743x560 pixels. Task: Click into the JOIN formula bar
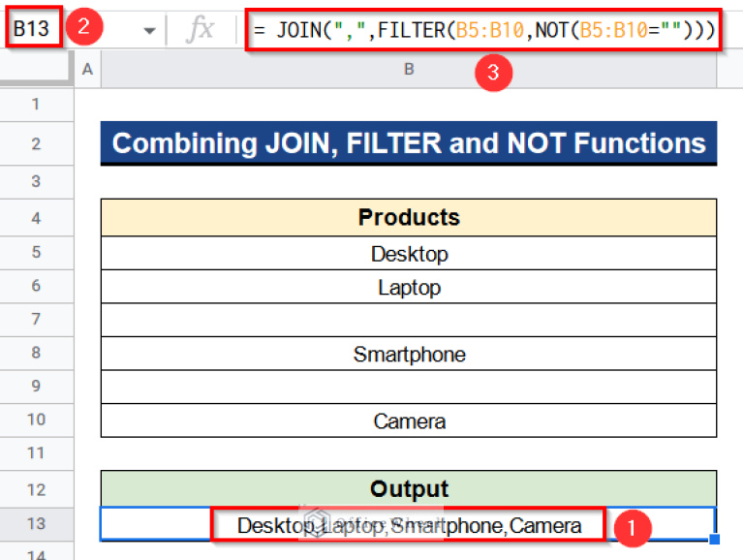point(484,30)
